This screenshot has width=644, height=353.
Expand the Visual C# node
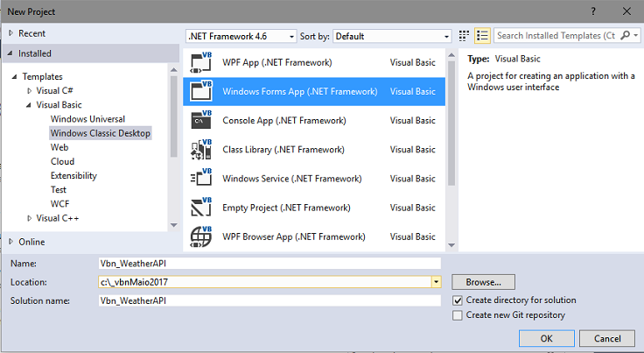point(29,90)
